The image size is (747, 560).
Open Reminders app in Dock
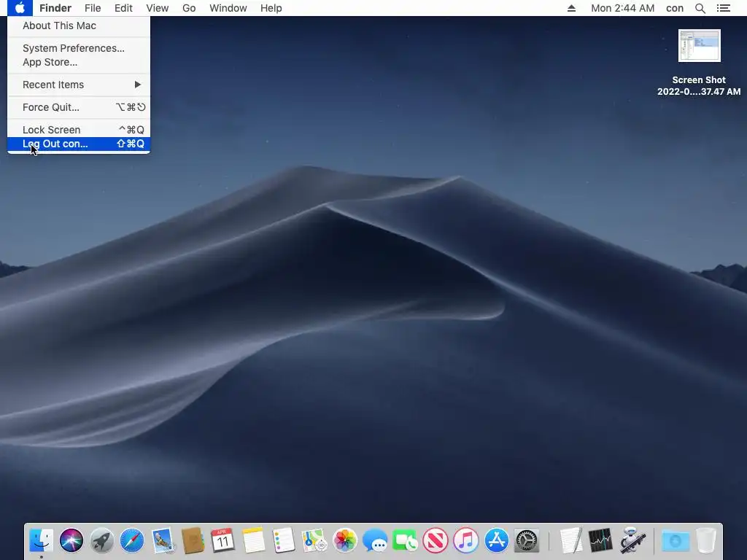point(284,540)
